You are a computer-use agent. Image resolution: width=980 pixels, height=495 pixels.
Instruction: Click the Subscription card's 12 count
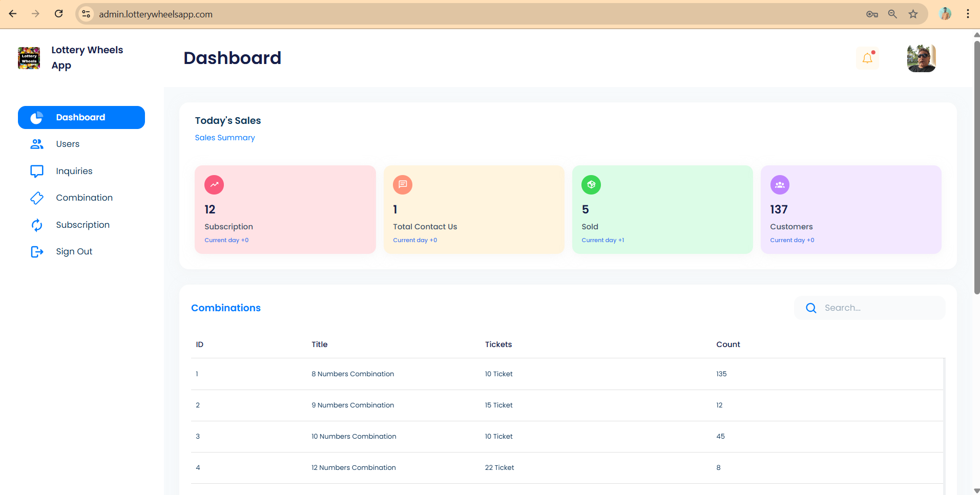(x=210, y=209)
